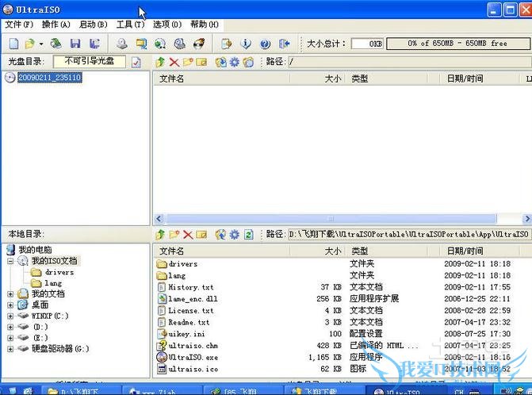Open the 工具(T) menu
The image size is (532, 395).
click(x=130, y=25)
